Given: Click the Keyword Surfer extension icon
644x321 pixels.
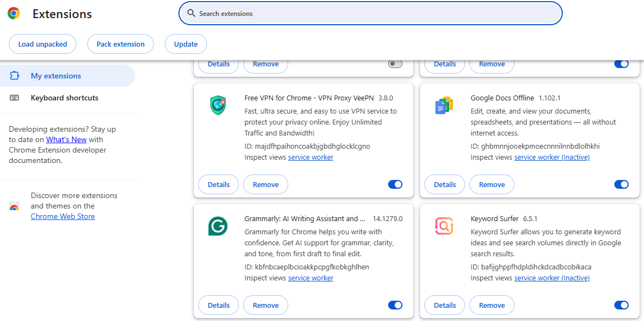Looking at the screenshot, I should [444, 226].
